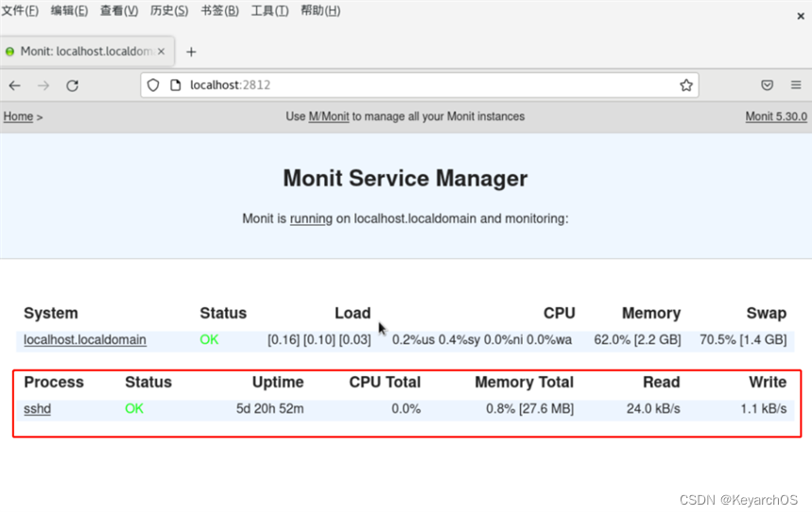Click the read rate 24.0 kB/s

[x=653, y=409]
